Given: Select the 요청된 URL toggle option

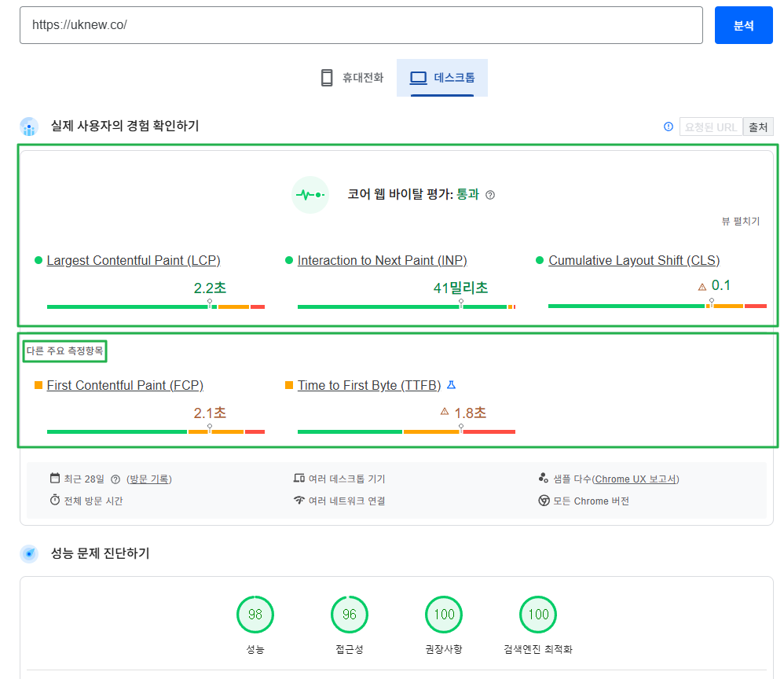Looking at the screenshot, I should 710,127.
